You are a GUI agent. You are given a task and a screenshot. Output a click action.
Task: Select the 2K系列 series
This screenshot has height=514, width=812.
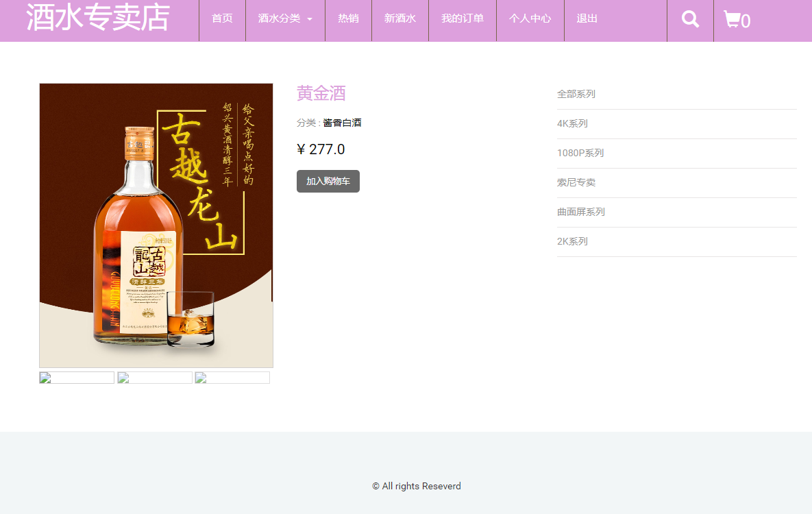[573, 241]
